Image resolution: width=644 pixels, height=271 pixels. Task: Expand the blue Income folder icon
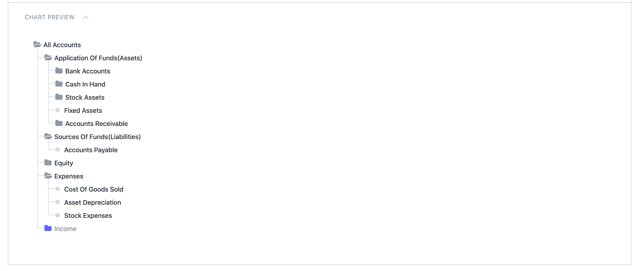[48, 228]
